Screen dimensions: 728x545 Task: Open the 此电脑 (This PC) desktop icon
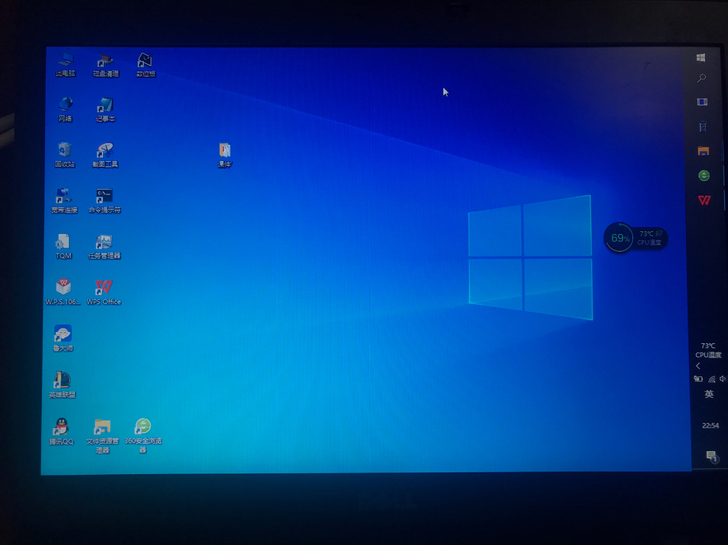(65, 62)
